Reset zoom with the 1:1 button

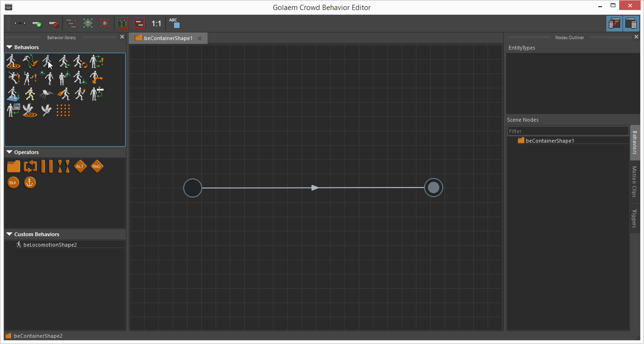tap(156, 23)
